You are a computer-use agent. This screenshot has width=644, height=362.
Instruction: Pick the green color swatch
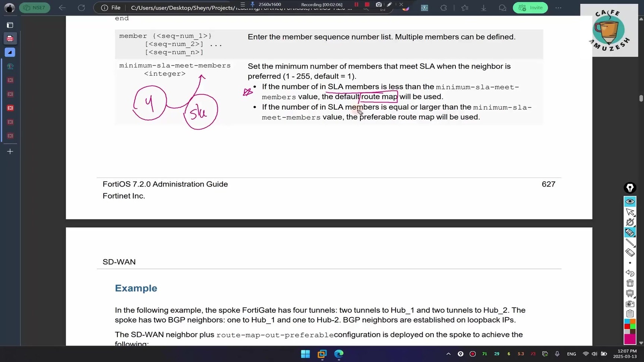pos(633,327)
